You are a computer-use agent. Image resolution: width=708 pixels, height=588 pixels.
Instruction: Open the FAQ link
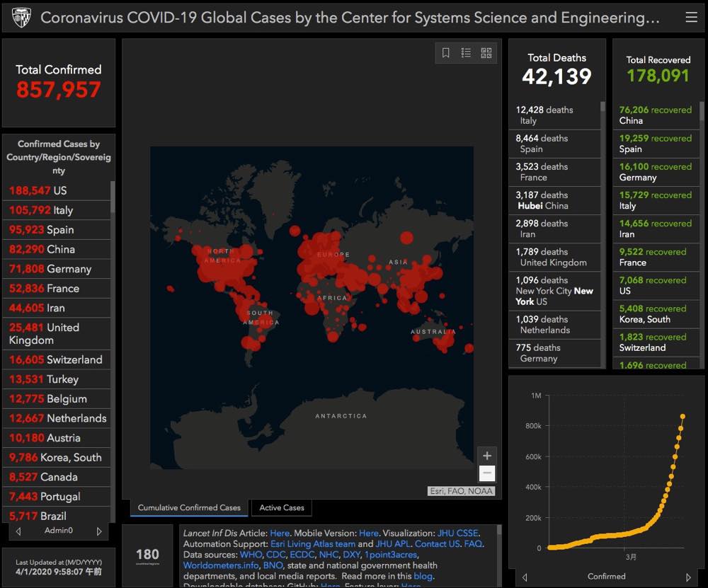coord(473,543)
